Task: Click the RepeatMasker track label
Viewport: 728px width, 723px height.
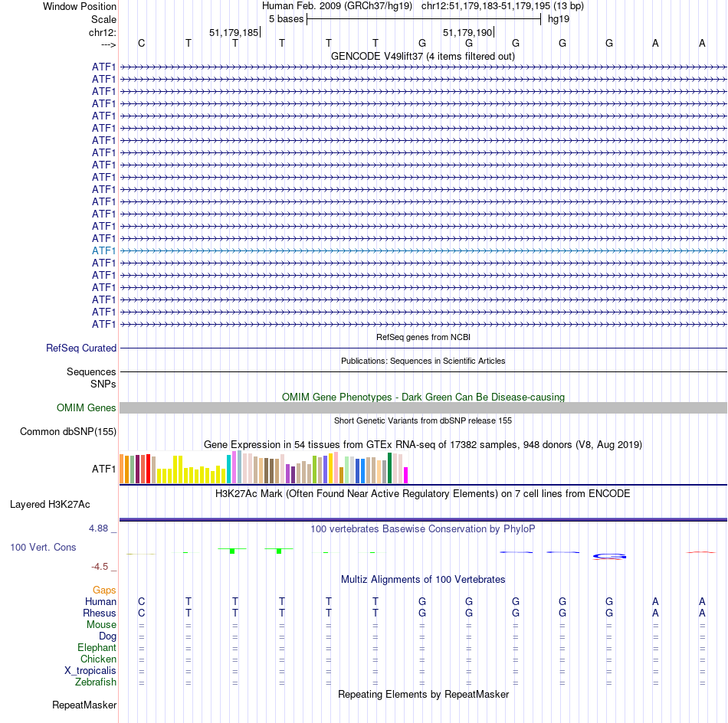Action: point(84,705)
